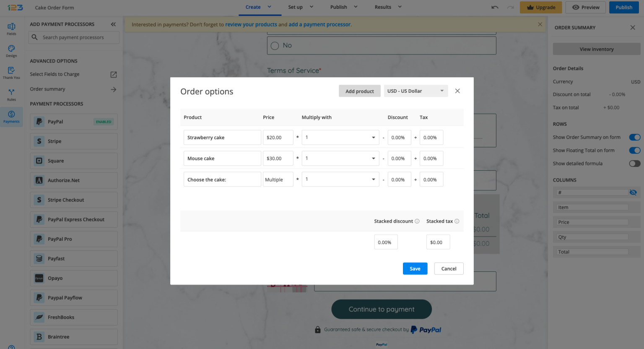Click the redo arrow icon
The image size is (644, 349).
click(x=510, y=7)
